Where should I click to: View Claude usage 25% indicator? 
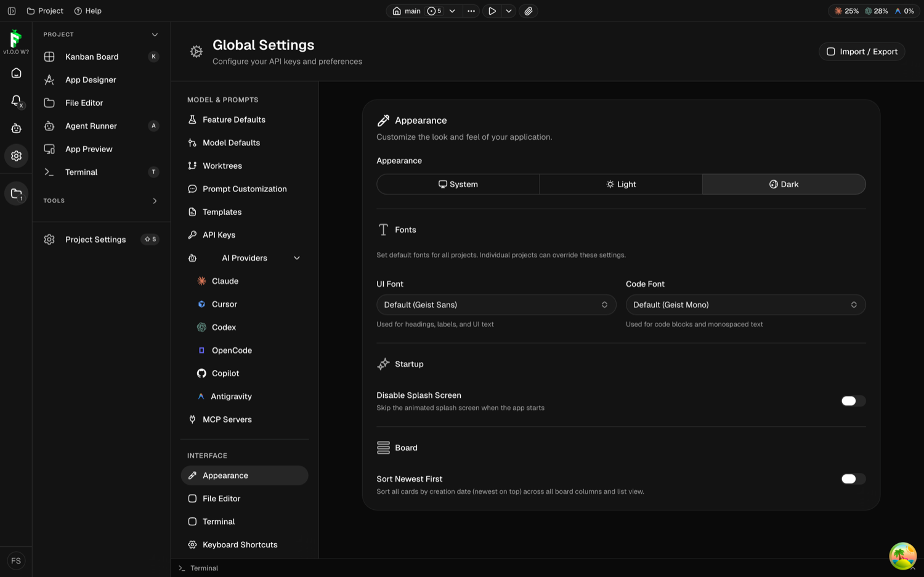click(x=846, y=11)
